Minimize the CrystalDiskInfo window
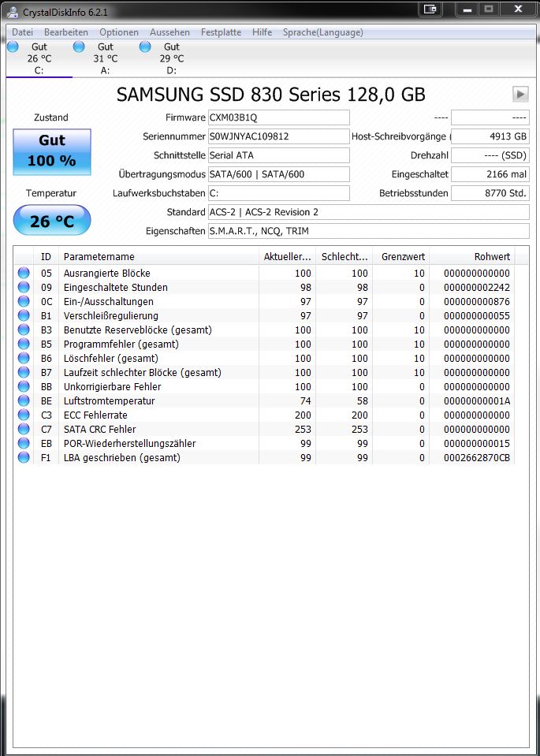 pos(467,9)
